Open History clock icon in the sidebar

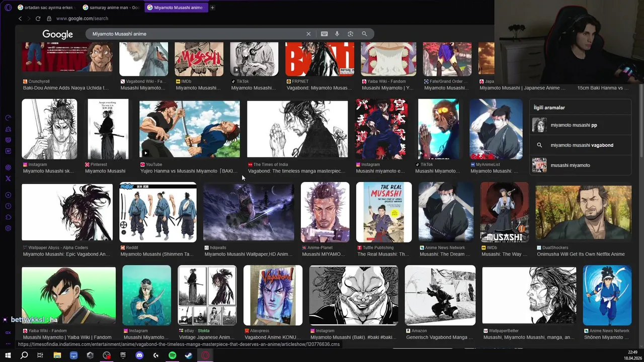click(8, 206)
